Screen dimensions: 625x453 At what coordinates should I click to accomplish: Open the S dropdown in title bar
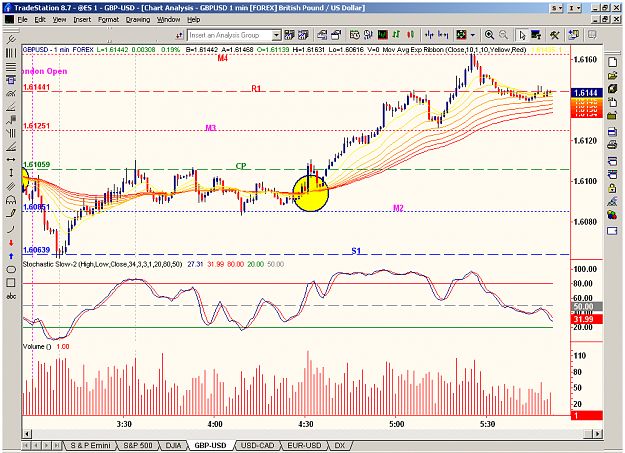(557, 8)
